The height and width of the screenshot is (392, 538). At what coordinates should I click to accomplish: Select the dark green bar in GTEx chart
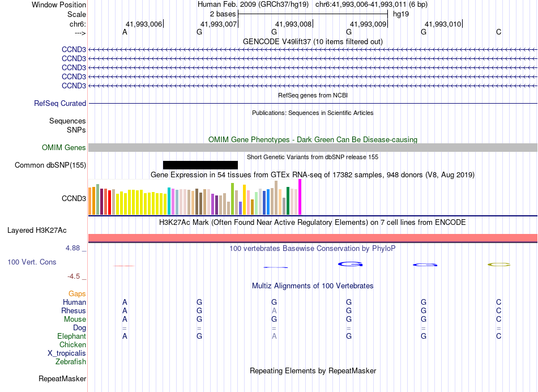288,201
